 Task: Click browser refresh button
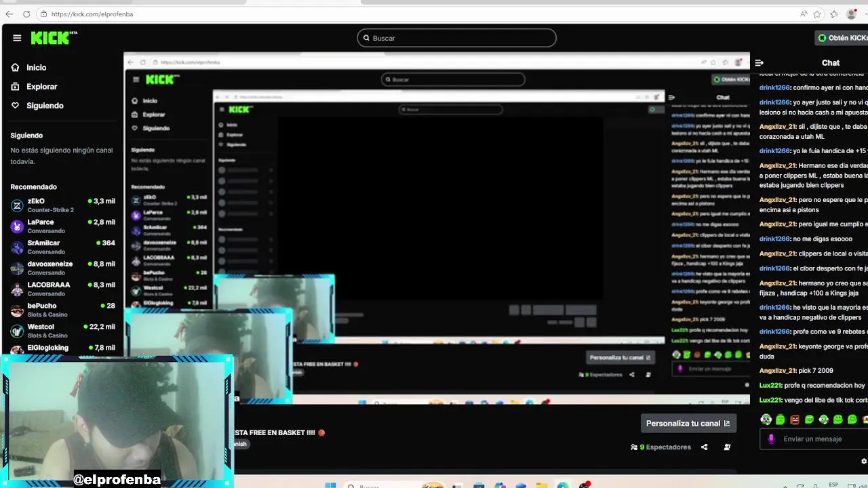click(26, 14)
